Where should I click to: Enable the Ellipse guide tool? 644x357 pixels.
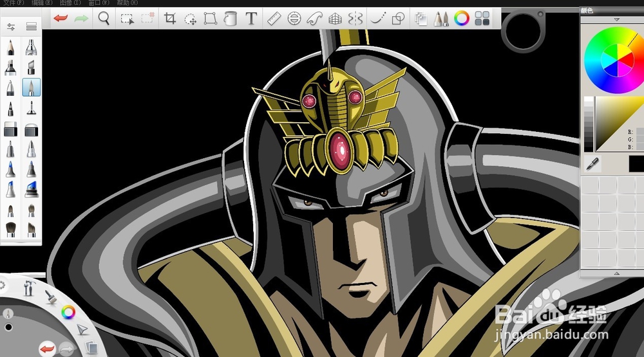point(294,19)
